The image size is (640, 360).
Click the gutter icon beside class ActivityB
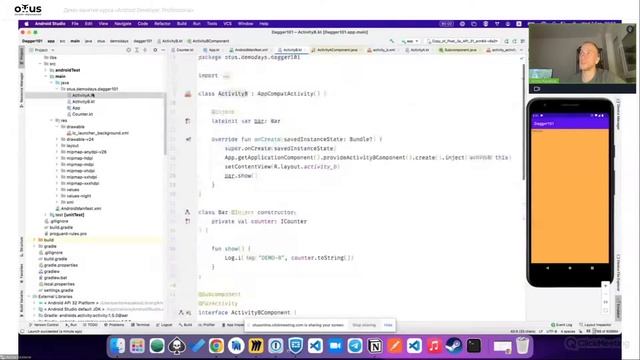point(188,94)
